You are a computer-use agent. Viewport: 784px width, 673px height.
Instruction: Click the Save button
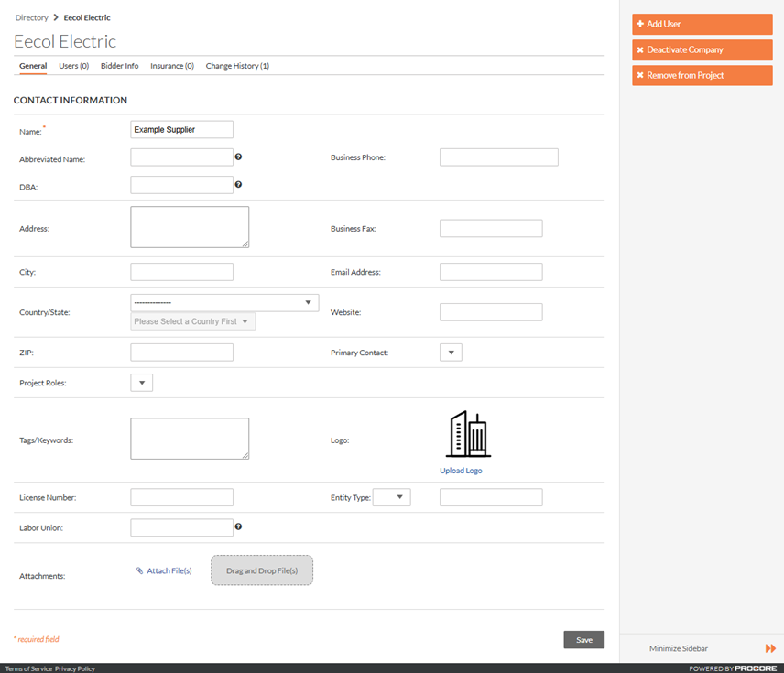tap(584, 640)
